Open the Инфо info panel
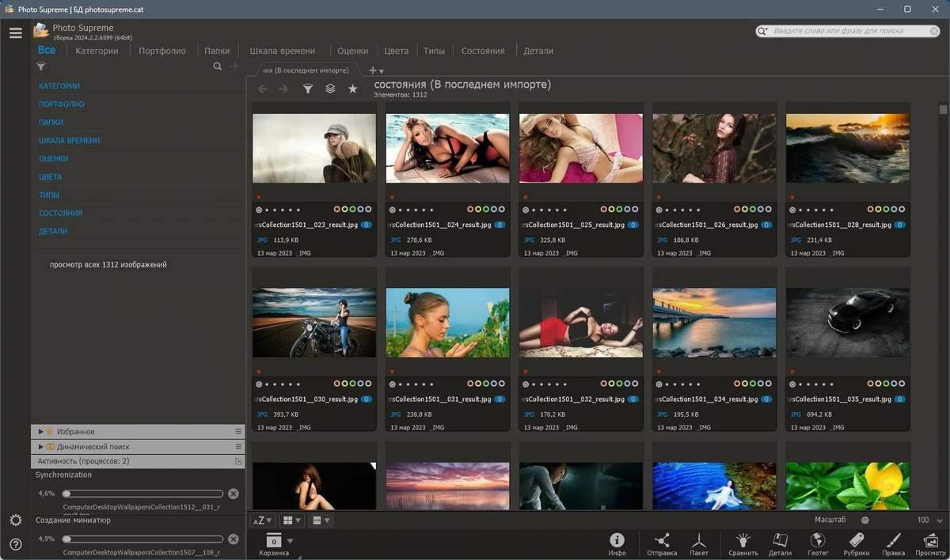 pos(617,543)
